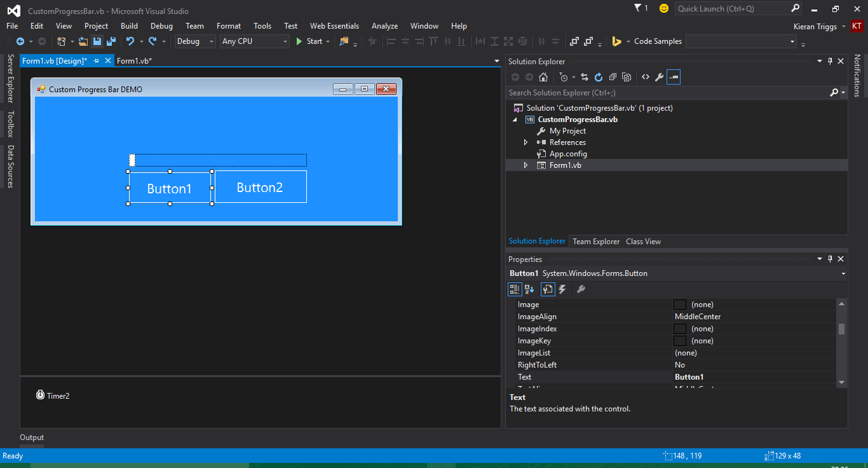Select Timer2 in the component tray
868x468 pixels.
[x=53, y=396]
